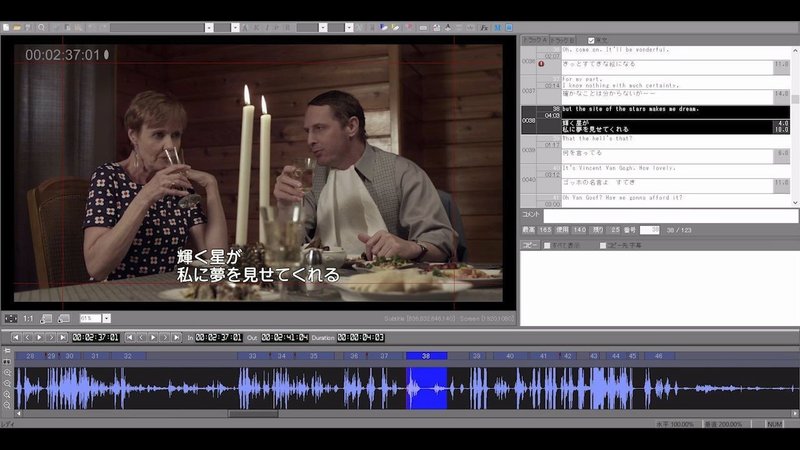This screenshot has height=450, width=800.
Task: Click the red warning icon on row 0036
Action: pyautogui.click(x=541, y=64)
